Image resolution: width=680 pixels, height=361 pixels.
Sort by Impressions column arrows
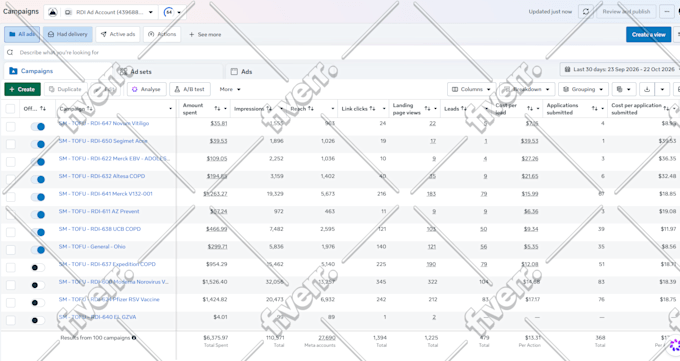tap(269, 108)
